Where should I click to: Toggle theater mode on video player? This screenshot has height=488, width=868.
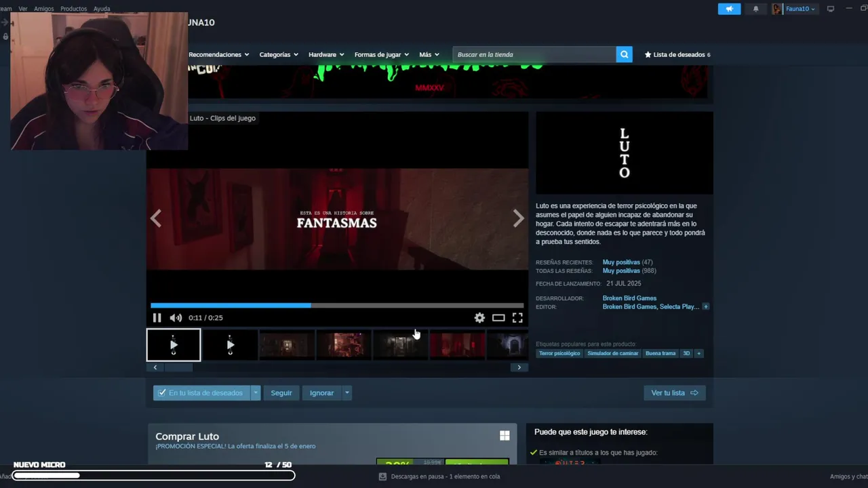coord(498,318)
